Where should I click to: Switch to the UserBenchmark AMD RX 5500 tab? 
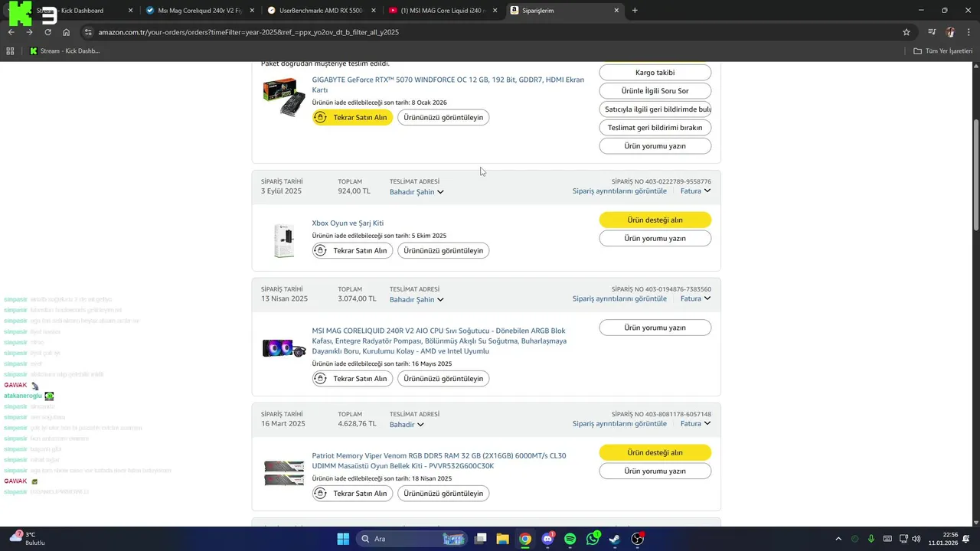pos(322,11)
